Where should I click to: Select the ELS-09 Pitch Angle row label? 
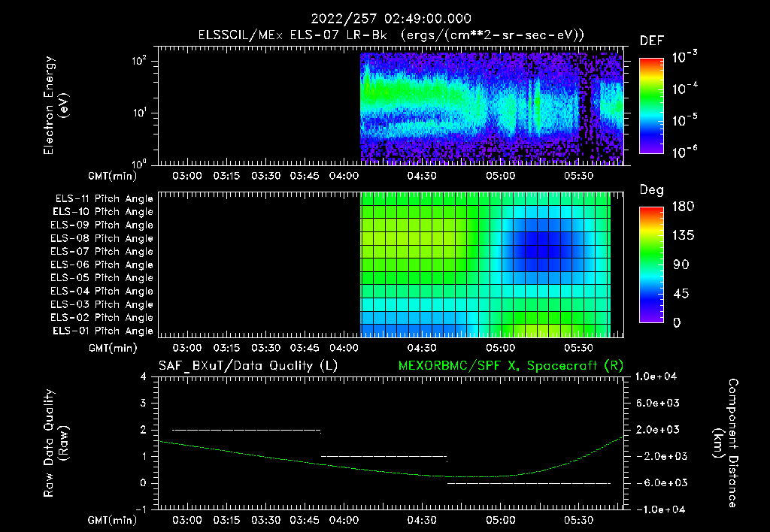point(102,225)
